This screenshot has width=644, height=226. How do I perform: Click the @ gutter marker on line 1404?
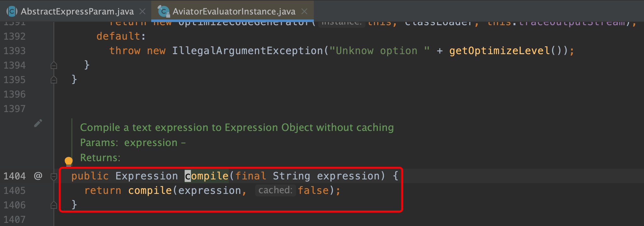click(x=38, y=176)
